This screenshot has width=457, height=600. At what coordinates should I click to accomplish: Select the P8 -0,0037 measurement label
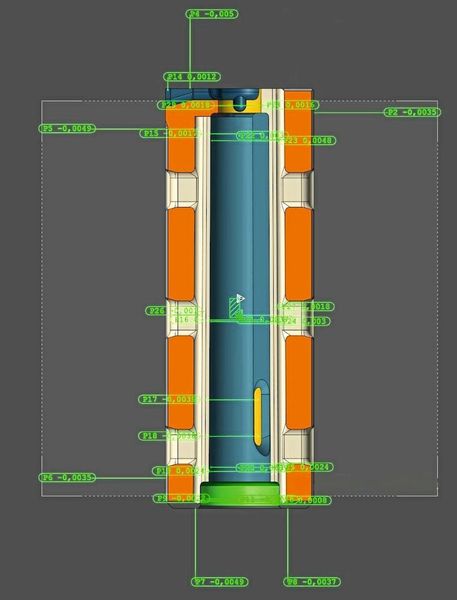(312, 582)
